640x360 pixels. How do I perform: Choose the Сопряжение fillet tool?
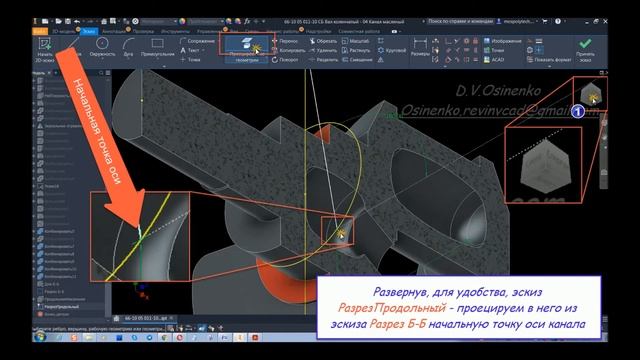pos(197,41)
